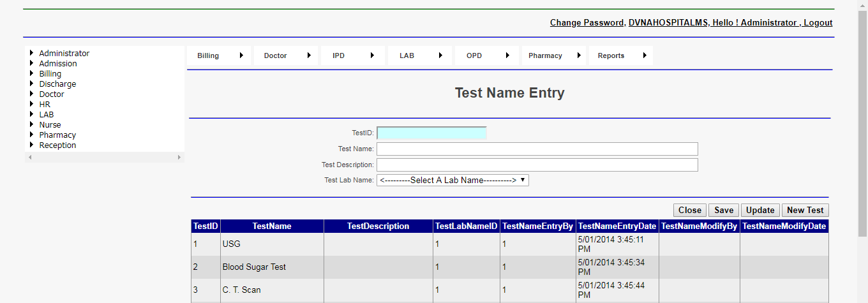Click the Logout link
The image size is (868, 303).
[818, 23]
